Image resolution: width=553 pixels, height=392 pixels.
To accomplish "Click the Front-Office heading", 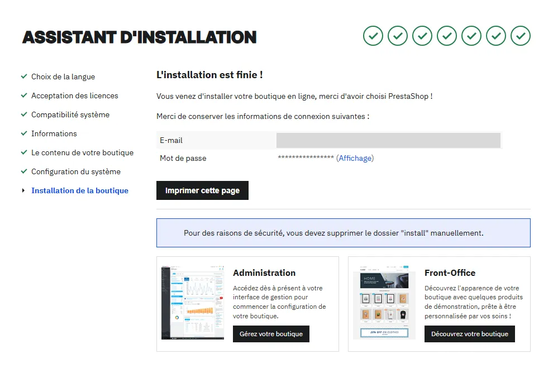I will tap(450, 273).
